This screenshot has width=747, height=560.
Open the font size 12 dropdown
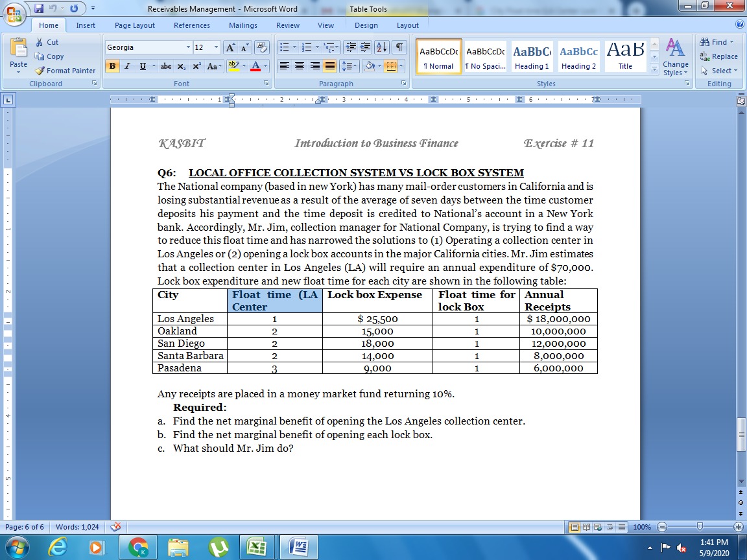pos(216,47)
